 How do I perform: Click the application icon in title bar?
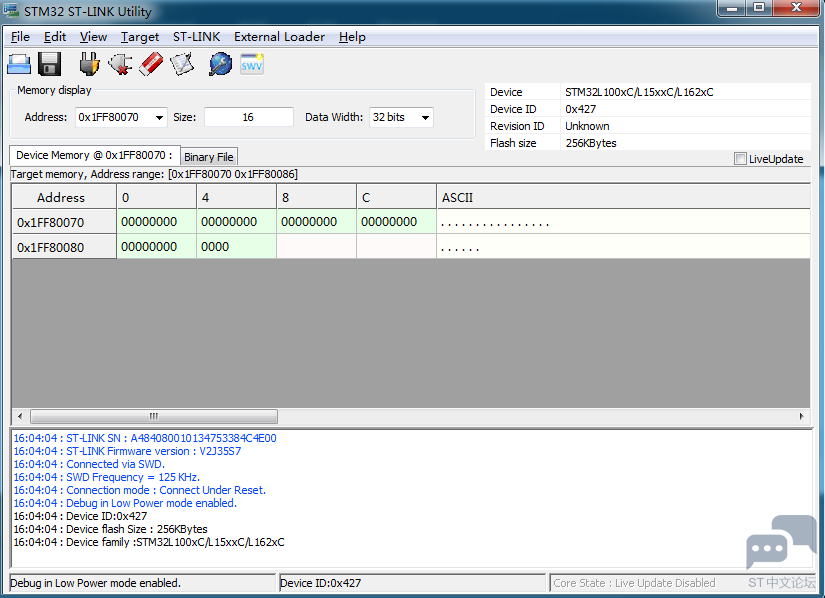tap(11, 11)
